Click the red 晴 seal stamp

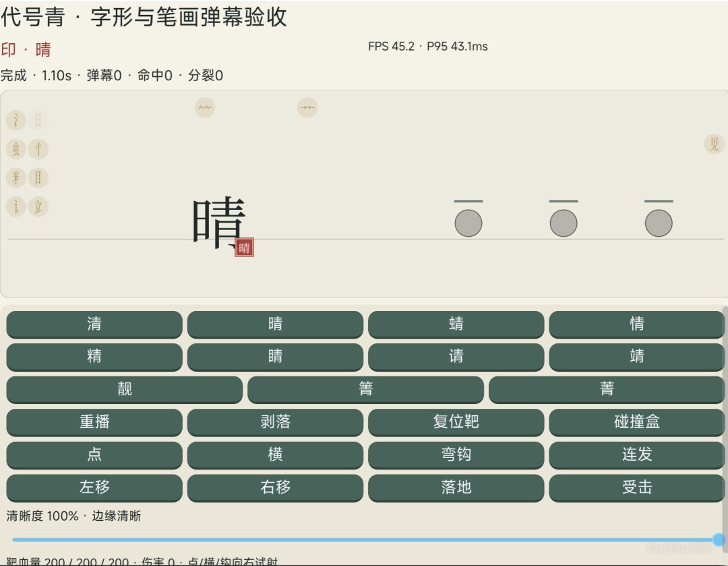coord(244,248)
